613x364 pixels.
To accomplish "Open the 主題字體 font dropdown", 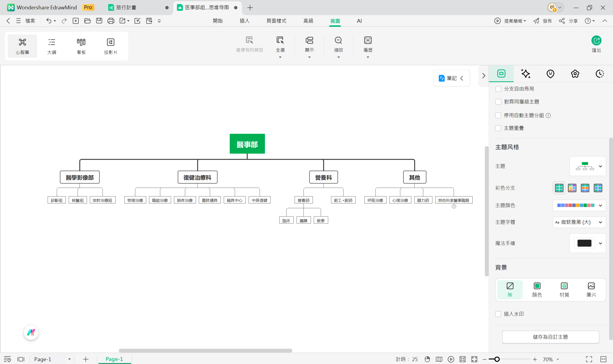I will 579,222.
